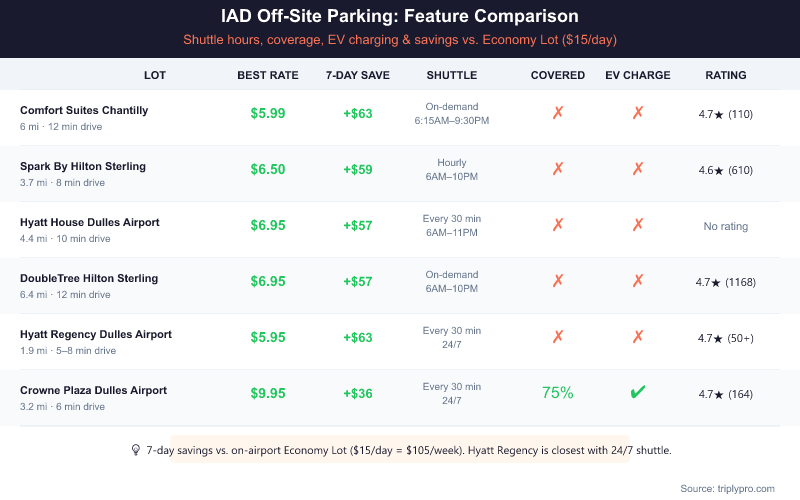The image size is (800, 500).
Task: Click the green EV checkmark for Crowne Plaza
Action: coord(638,393)
